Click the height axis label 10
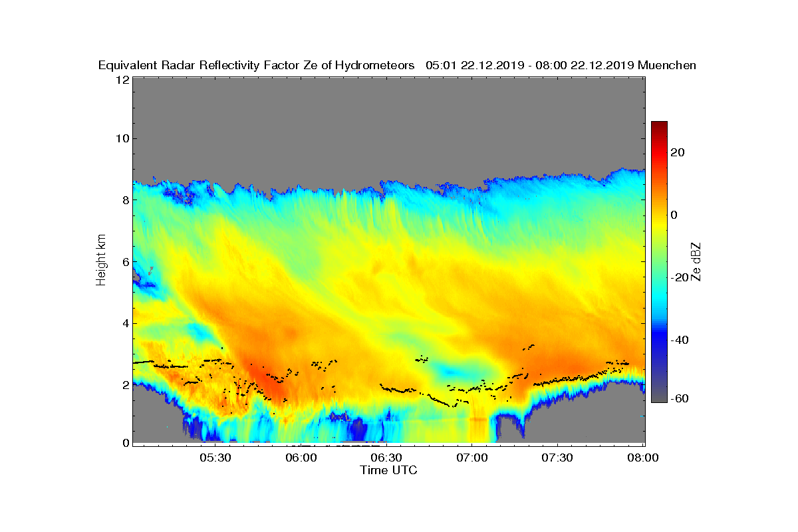798x532 pixels. (x=122, y=138)
